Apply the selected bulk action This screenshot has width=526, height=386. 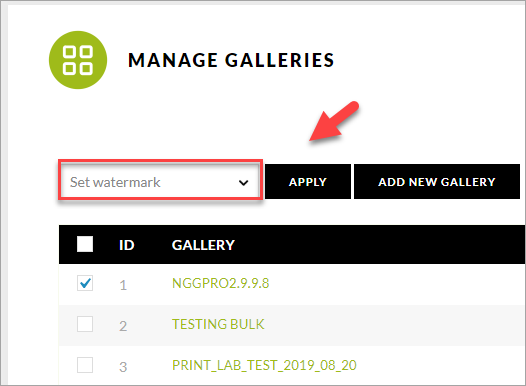[308, 182]
